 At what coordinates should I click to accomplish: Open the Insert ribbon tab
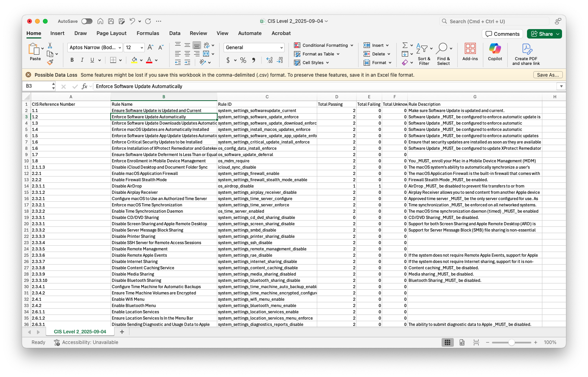pyautogui.click(x=57, y=33)
